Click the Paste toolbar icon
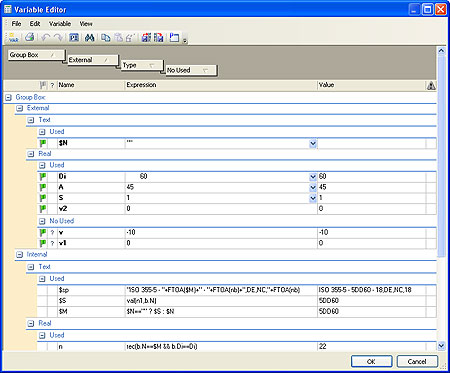The height and width of the screenshot is (373, 450). (x=118, y=37)
